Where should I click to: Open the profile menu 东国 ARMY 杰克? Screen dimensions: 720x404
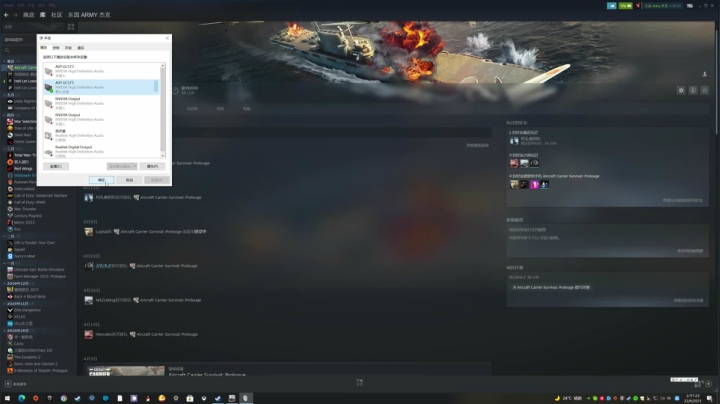coord(89,15)
